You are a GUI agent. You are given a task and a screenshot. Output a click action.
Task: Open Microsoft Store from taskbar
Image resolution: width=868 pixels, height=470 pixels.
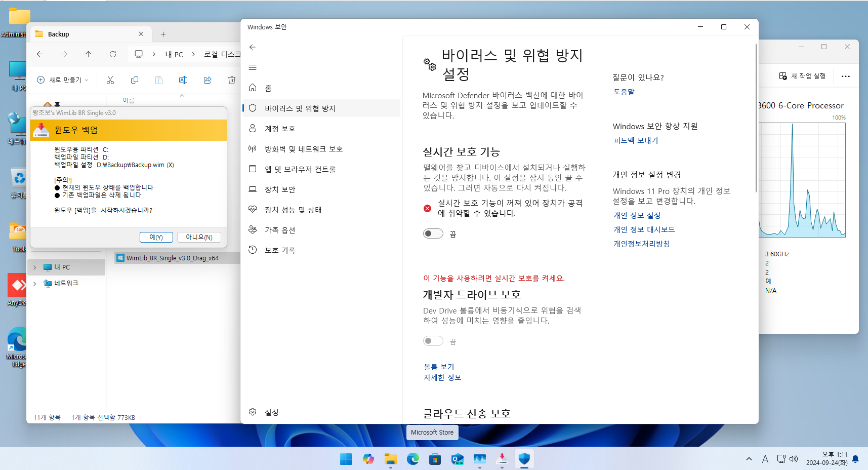[x=435, y=459]
